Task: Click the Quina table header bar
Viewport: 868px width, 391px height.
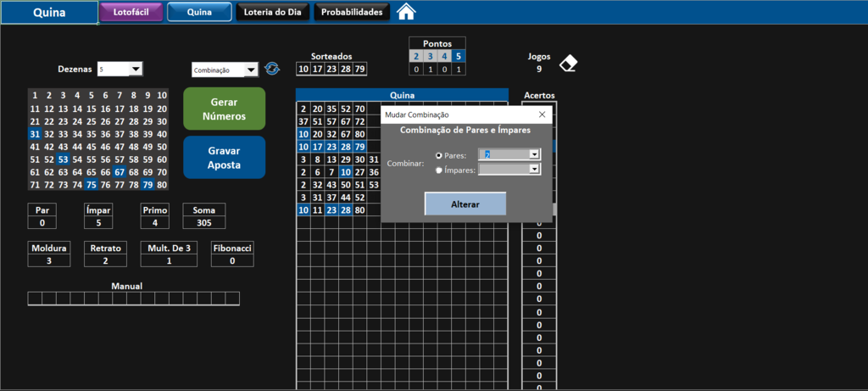Action: tap(402, 95)
